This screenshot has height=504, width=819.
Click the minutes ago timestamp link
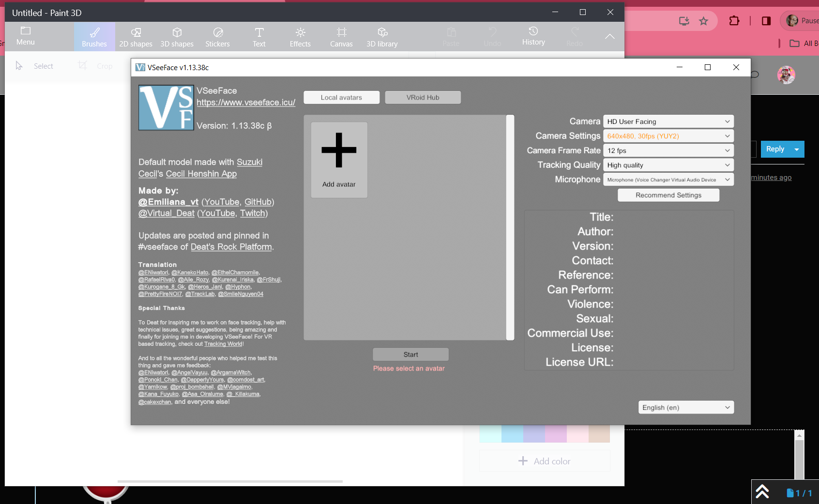771,178
